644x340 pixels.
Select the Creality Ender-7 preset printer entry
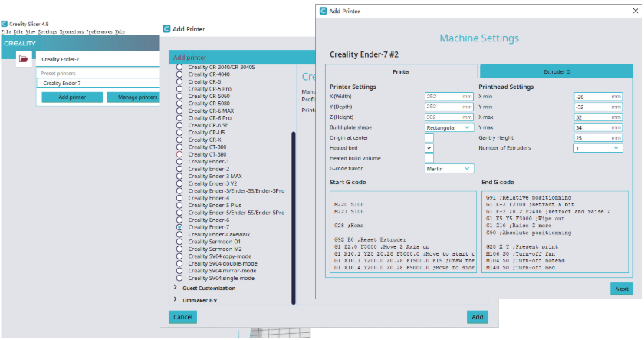click(98, 83)
